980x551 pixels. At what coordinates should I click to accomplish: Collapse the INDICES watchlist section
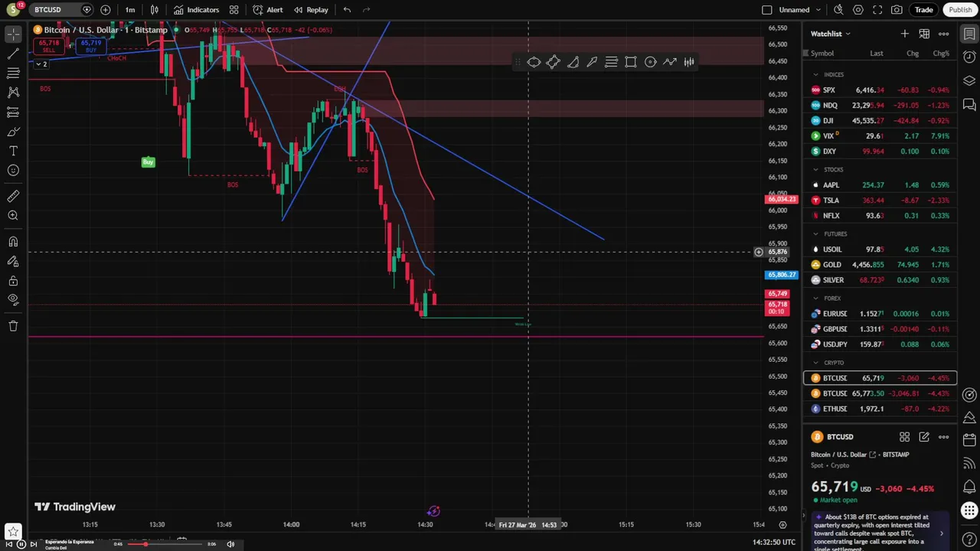[816, 74]
